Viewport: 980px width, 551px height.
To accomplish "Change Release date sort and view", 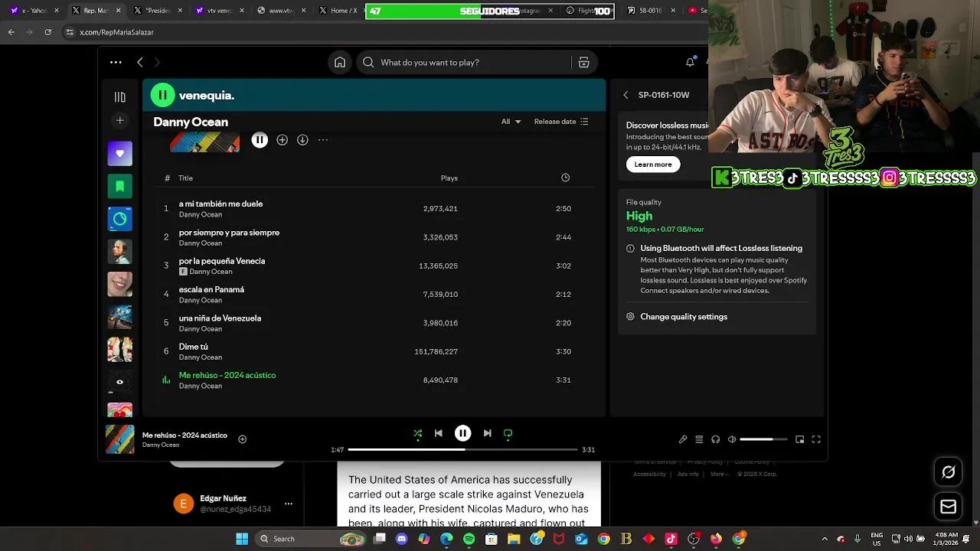I will 561,122.
